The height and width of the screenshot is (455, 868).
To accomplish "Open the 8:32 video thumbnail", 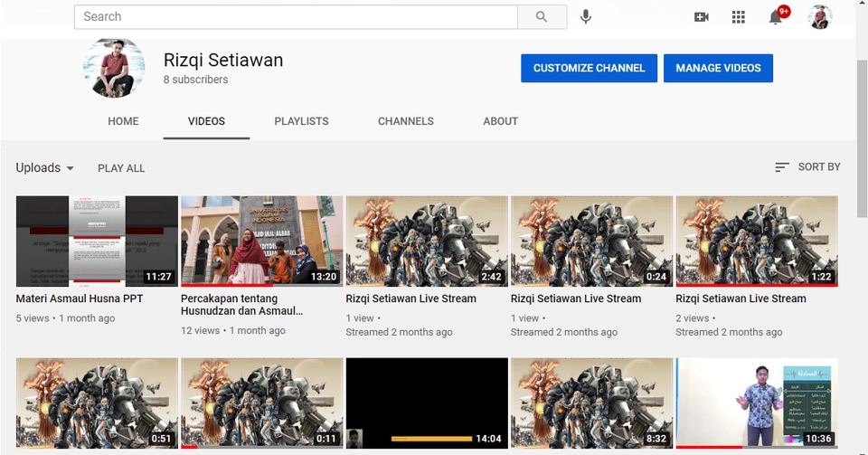I will (591, 403).
